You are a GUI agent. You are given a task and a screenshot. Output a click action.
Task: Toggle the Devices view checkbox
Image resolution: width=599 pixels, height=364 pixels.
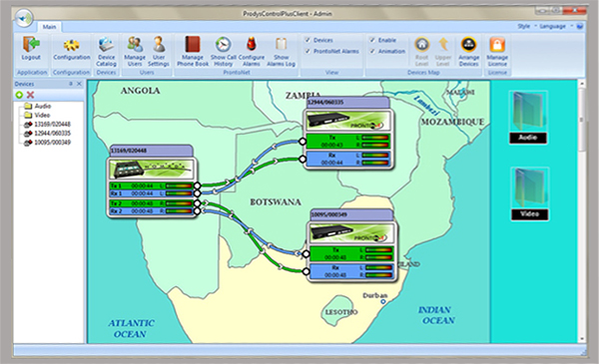pos(307,40)
